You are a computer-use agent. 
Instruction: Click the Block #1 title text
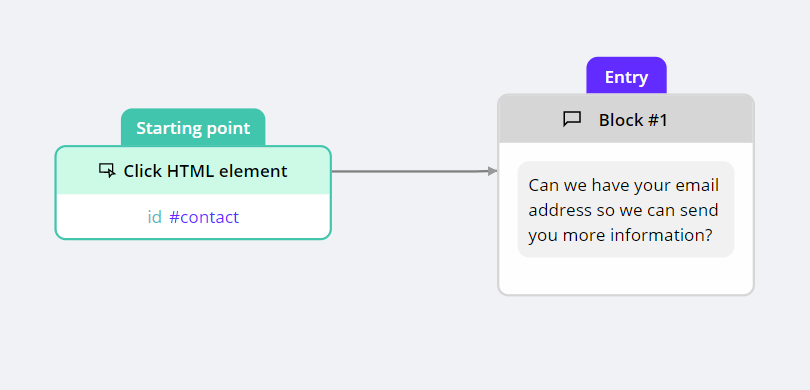point(633,120)
